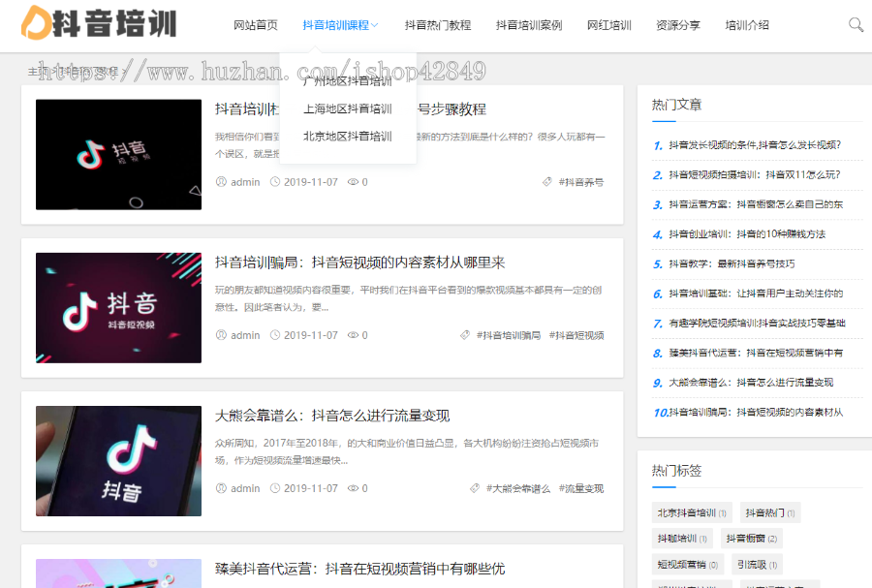Click date 2019-11-07 in 大熊会靠谱么 article
This screenshot has width=872, height=588.
coord(310,488)
